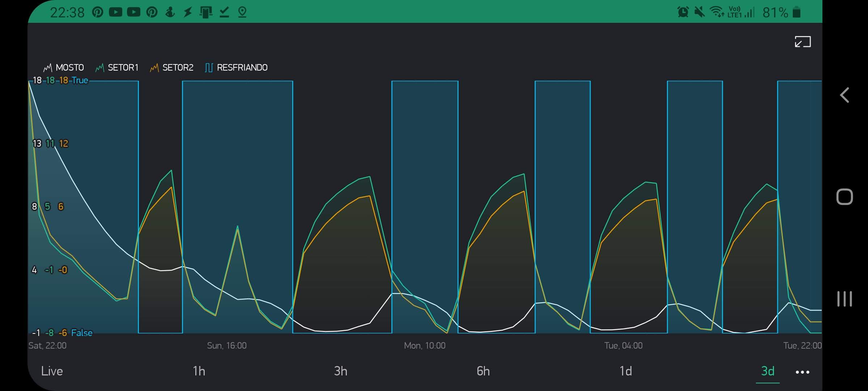Tap the Sat, 22:00 axis label
868x391 pixels.
pos(47,346)
